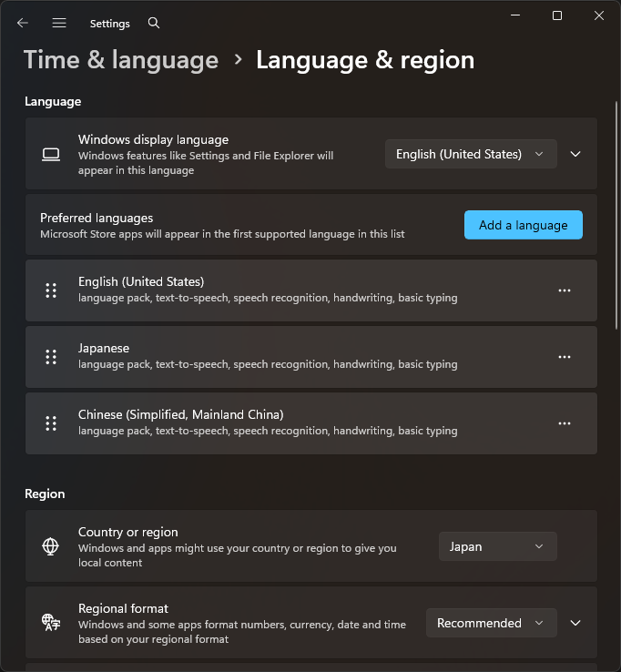This screenshot has height=672, width=621.
Task: Open more options for Japanese
Action: (565, 357)
